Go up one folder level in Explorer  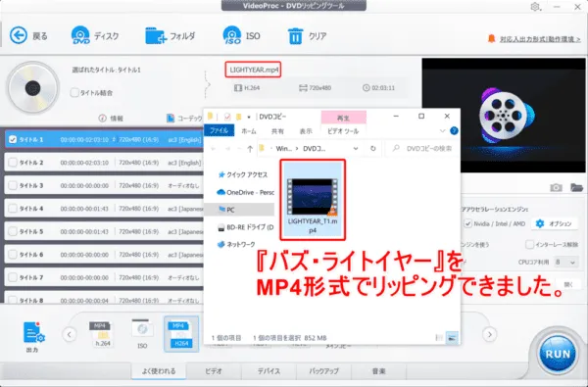[x=250, y=149]
